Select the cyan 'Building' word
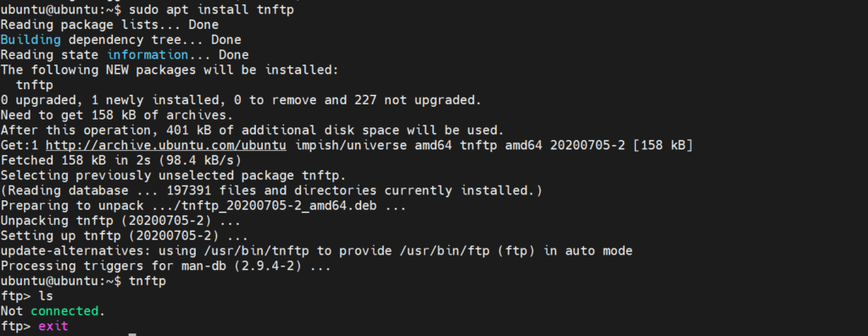The image size is (868, 336). pyautogui.click(x=31, y=40)
